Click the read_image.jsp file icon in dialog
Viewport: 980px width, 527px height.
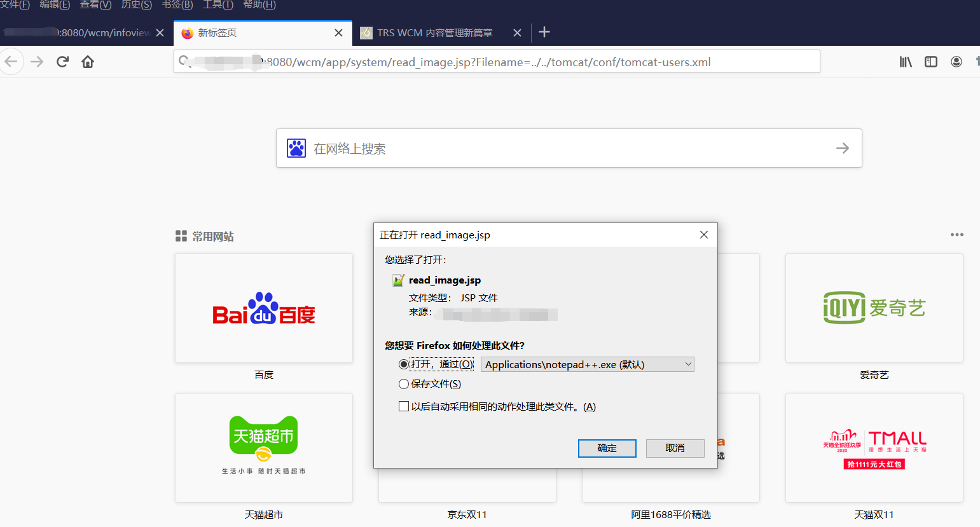[x=398, y=280]
